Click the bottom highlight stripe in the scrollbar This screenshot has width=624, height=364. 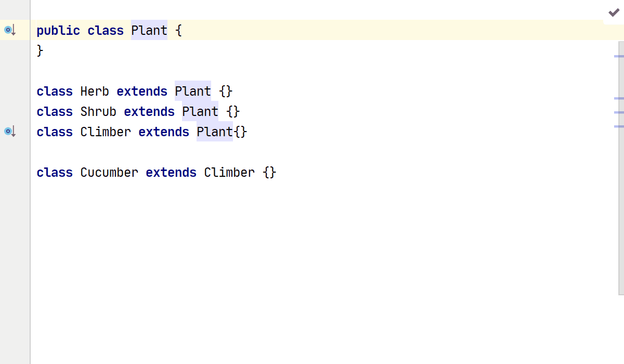pos(619,126)
